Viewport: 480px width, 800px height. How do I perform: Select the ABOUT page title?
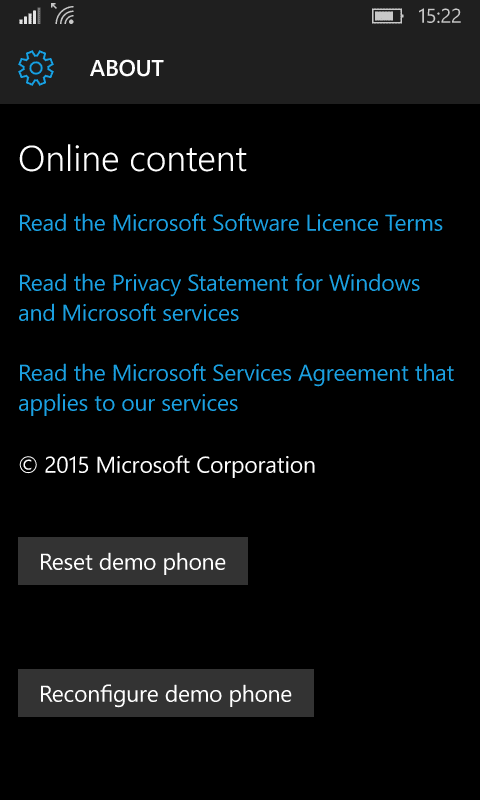point(127,68)
